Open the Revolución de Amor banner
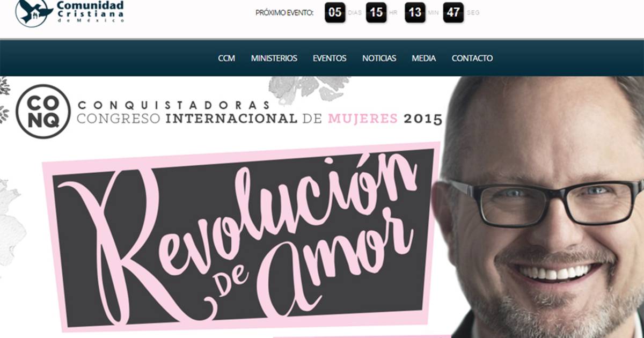 click(x=241, y=236)
